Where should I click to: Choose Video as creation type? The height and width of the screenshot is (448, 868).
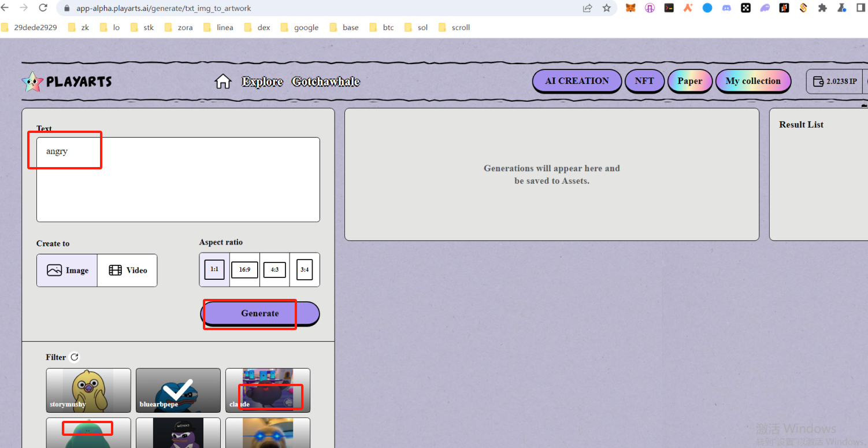127,271
